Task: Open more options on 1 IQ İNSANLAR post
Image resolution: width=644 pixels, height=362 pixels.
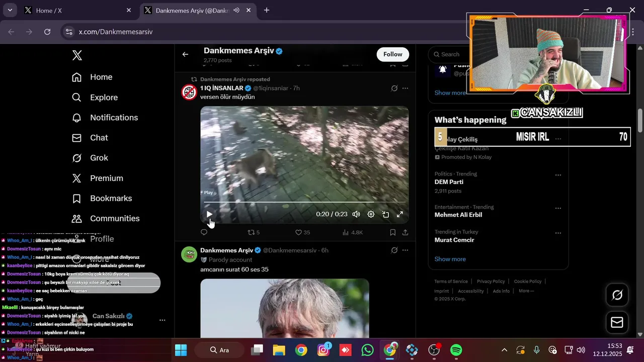Action: tap(405, 88)
